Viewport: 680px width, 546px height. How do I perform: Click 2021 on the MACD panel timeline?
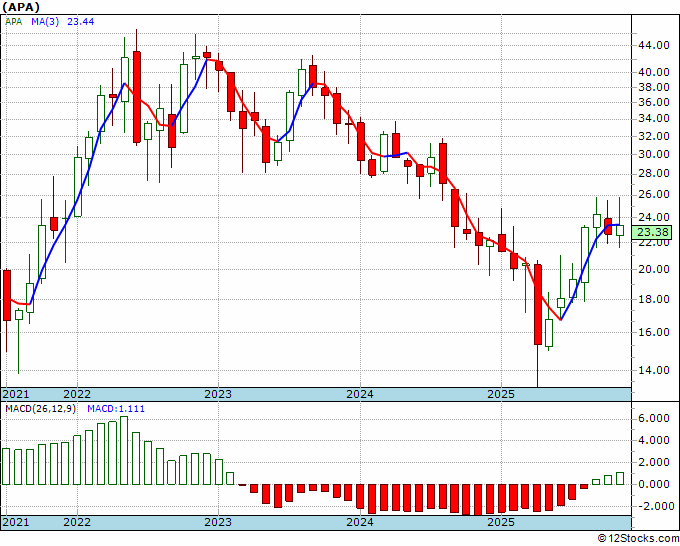[x=16, y=522]
